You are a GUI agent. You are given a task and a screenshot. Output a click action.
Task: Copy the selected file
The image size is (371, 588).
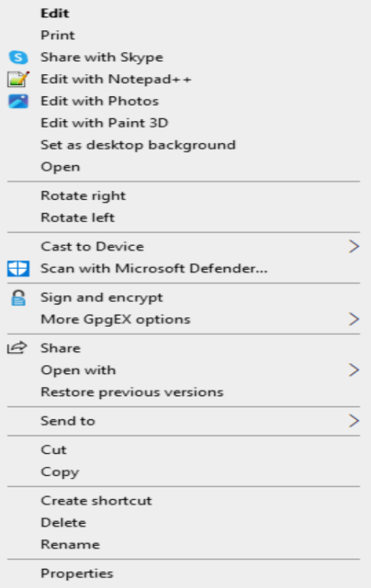[59, 472]
